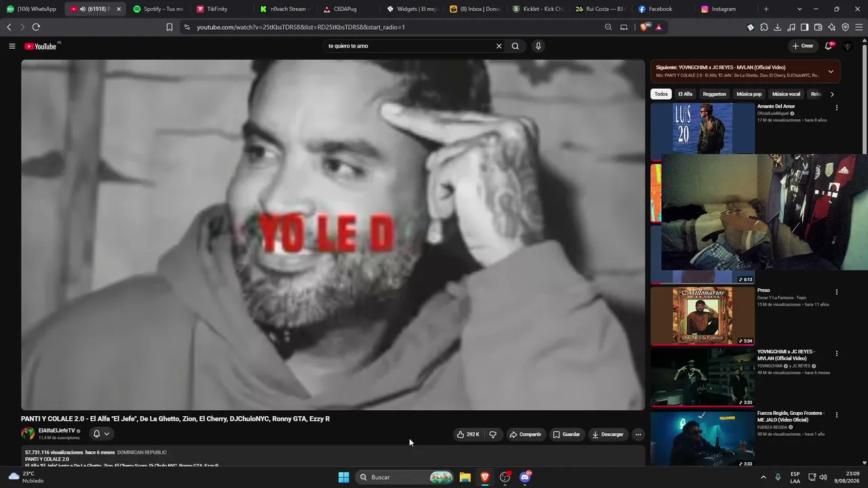Expand the Siguiente playlist panel

(831, 71)
